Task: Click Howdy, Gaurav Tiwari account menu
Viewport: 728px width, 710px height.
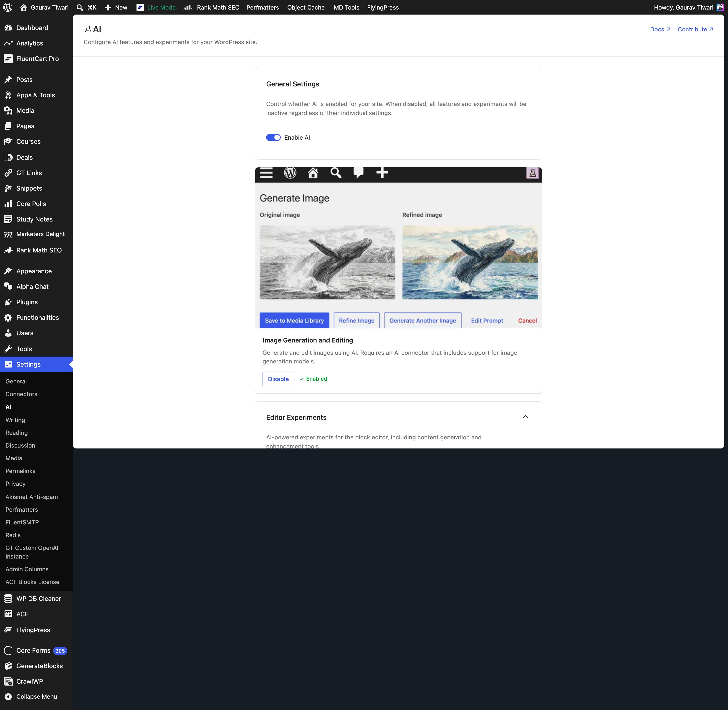Action: pyautogui.click(x=688, y=8)
